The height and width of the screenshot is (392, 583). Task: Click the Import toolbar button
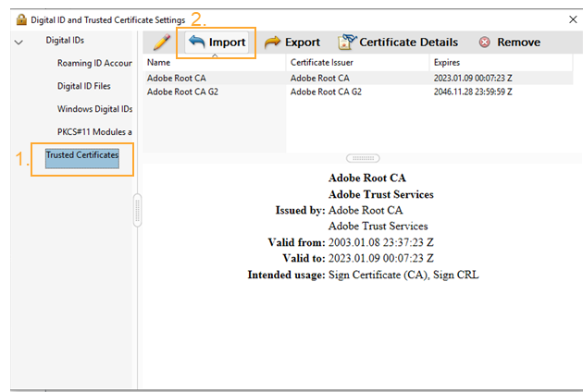pyautogui.click(x=217, y=42)
